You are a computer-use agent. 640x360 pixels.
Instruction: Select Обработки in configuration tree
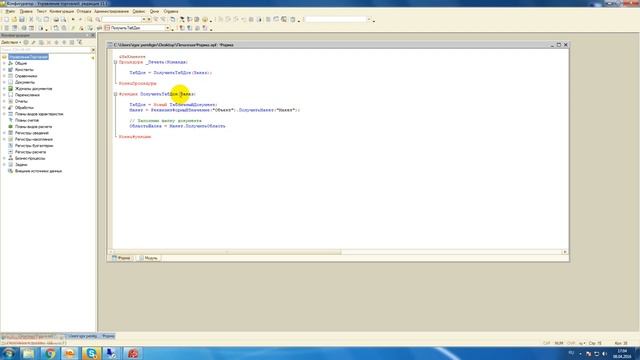pos(24,108)
